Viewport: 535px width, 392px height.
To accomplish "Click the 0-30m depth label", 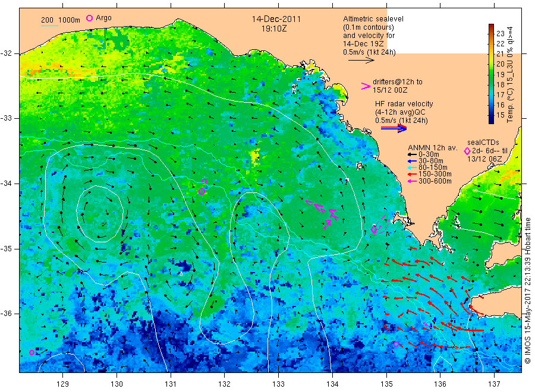I will pyautogui.click(x=429, y=154).
